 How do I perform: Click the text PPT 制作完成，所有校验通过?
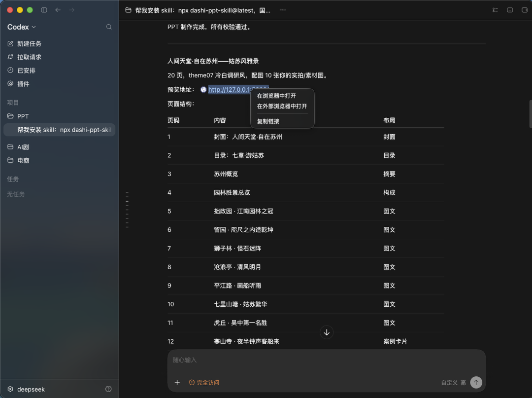pyautogui.click(x=210, y=27)
